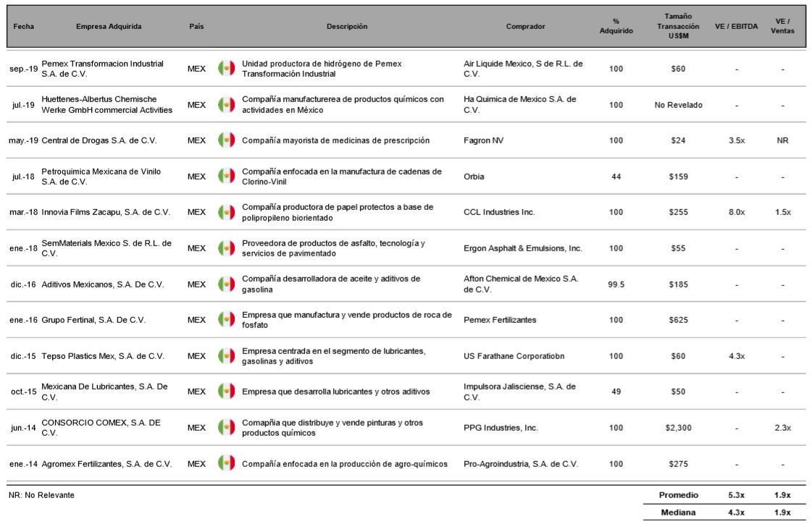
Task: Select buyer 'Afton Chemical de Mexico S.A. de C.V.'
Action: [x=520, y=284]
